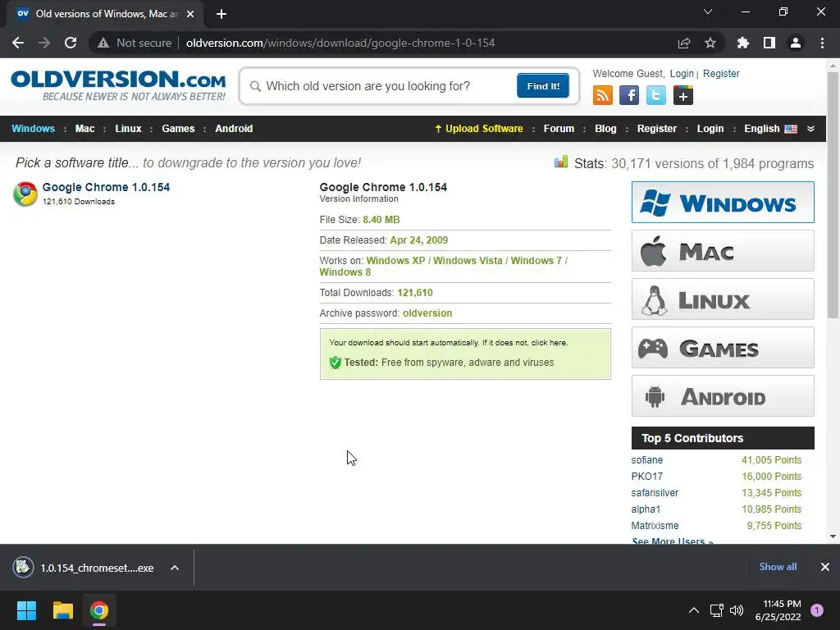
Task: Open the Chrome profile icon
Action: click(796, 43)
